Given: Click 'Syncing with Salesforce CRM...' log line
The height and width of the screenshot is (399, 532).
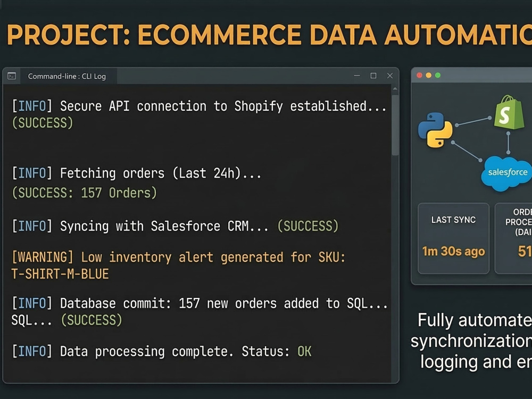Looking at the screenshot, I should click(140, 226).
